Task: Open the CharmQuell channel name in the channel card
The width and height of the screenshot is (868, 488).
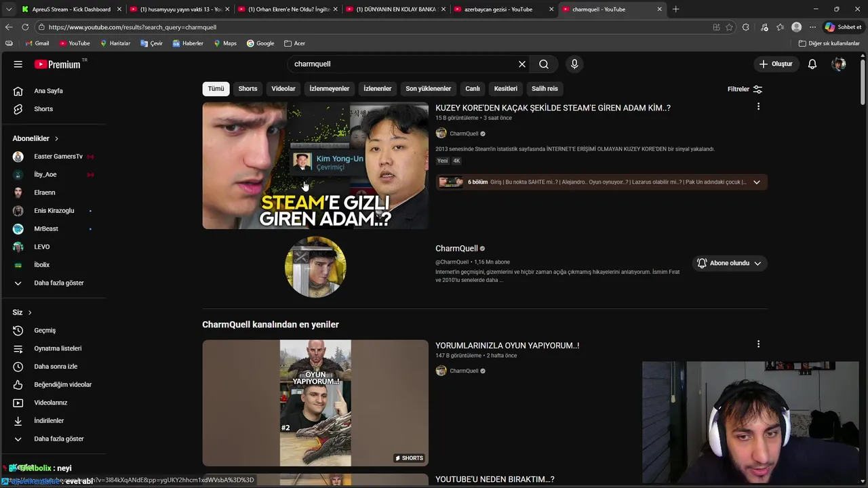Action: point(456,249)
